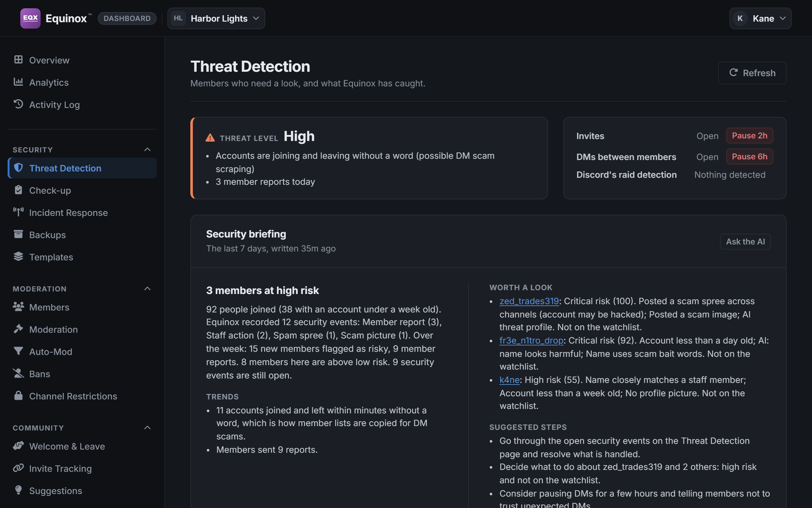812x508 pixels.
Task: Collapse the Security section chevron
Action: pos(147,150)
